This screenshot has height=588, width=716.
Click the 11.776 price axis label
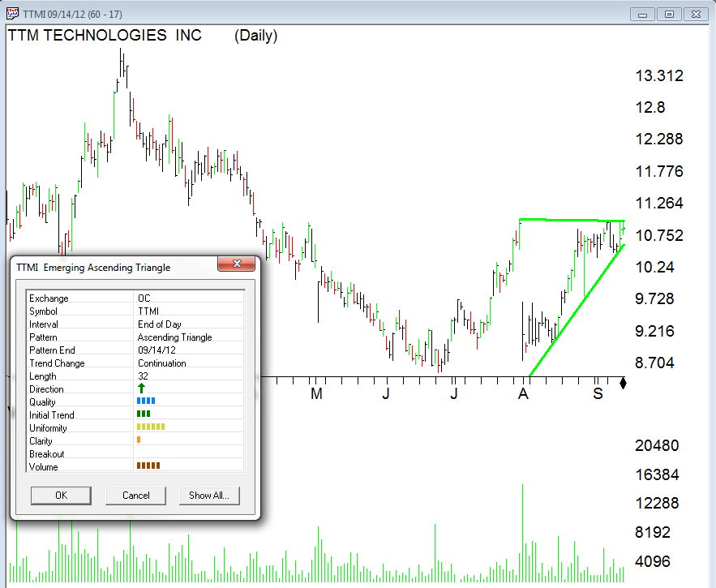[x=659, y=172]
